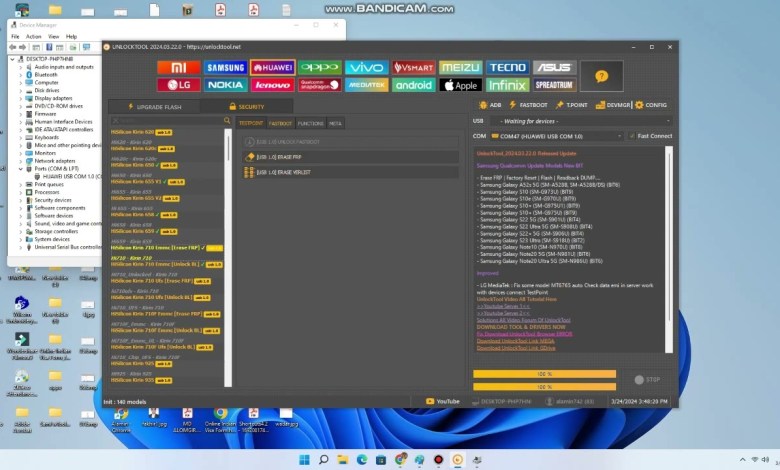This screenshot has height=470, width=780.
Task: Click [USB 1.0] ERASE VERLIST button
Action: (x=350, y=172)
